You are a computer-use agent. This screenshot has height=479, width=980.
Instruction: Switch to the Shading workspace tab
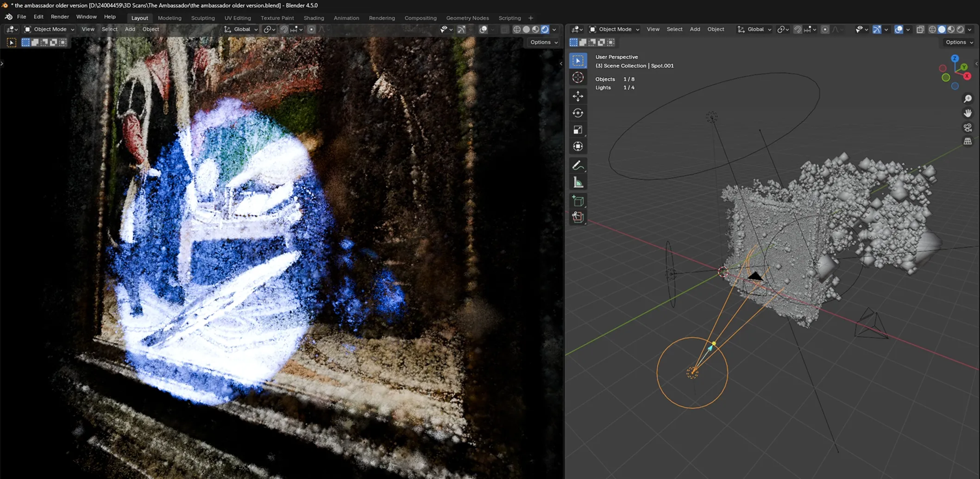[x=314, y=18]
